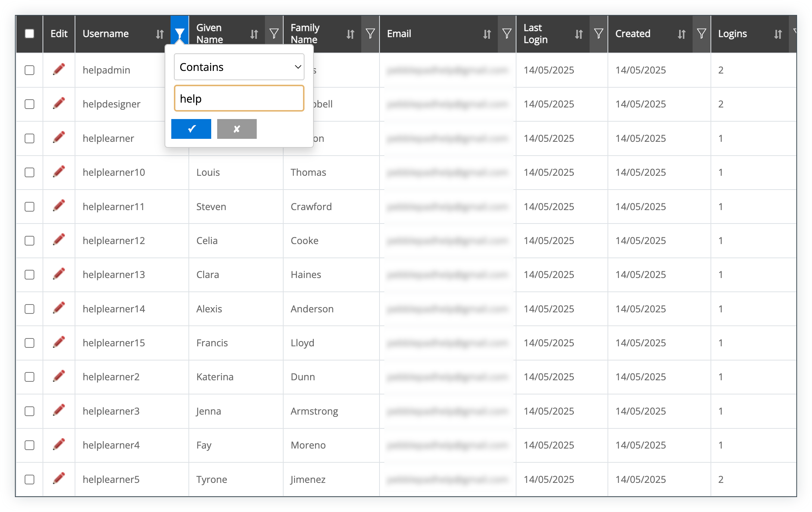Open the Contains filter type dropdown

(x=239, y=67)
